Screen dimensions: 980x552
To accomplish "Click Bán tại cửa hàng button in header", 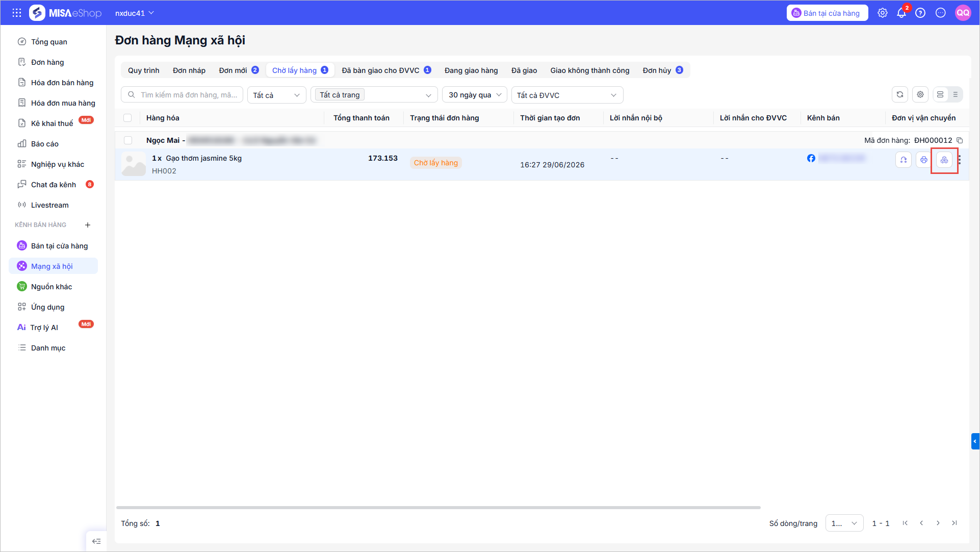I will pos(827,13).
